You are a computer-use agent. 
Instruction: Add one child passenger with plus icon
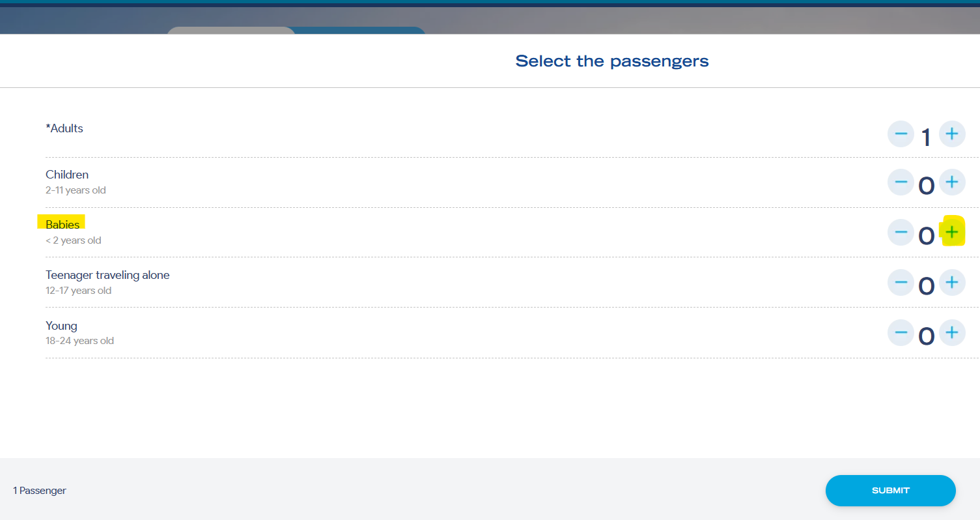coord(952,181)
